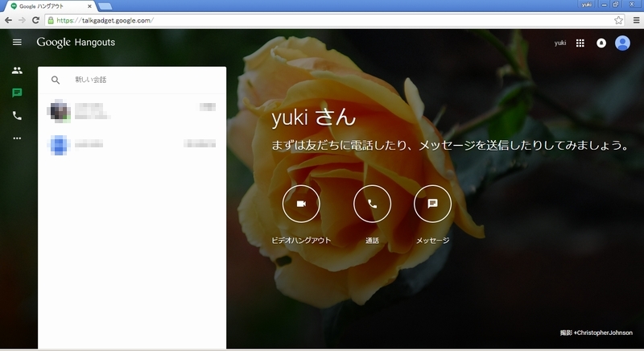Image resolution: width=644 pixels, height=351 pixels.
Task: Click the 新しい会話 search field
Action: (131, 80)
